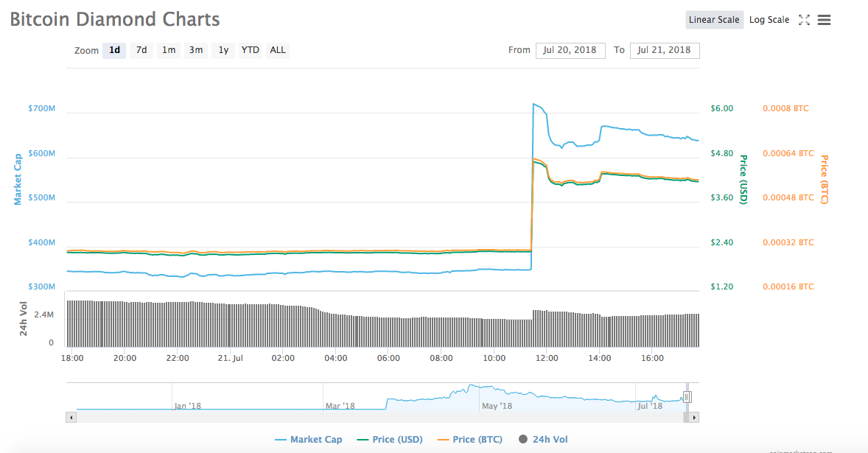Switch chart to Linear Scale
This screenshot has height=453, width=868.
coord(714,20)
